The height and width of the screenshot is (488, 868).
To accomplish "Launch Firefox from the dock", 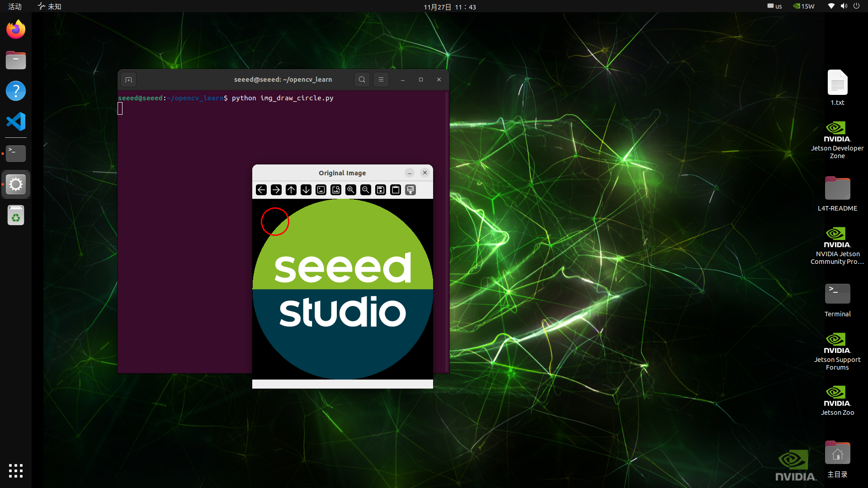I will pyautogui.click(x=16, y=30).
